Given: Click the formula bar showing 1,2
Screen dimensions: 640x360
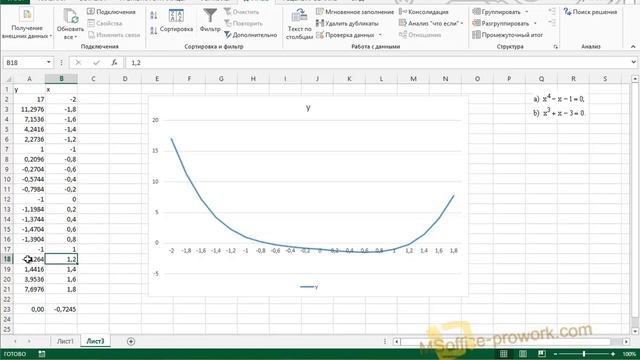Looking at the screenshot, I should 378,62.
